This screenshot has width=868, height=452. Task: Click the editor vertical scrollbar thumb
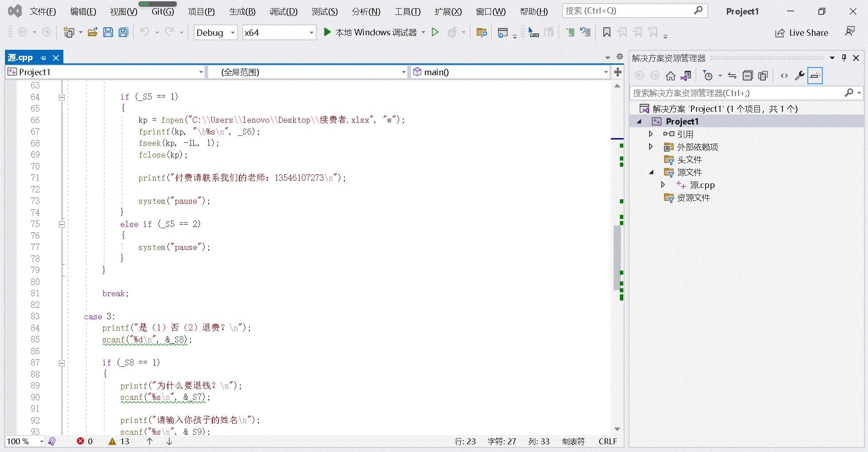click(x=617, y=257)
